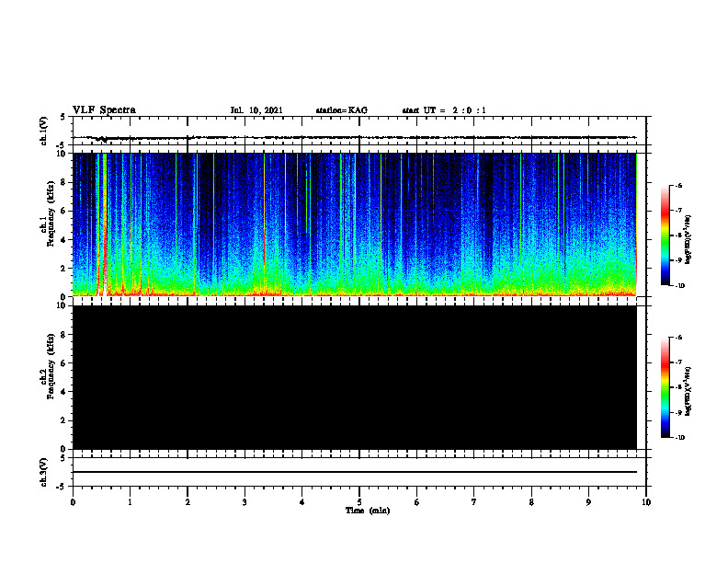Click time axis tick label "10" at the bottom right
The height and width of the screenshot is (563, 728).
pyautogui.click(x=646, y=502)
